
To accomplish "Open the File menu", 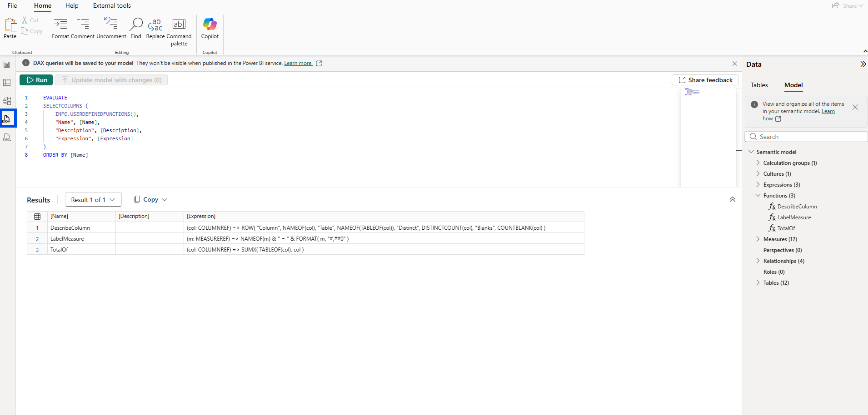I will pos(12,6).
